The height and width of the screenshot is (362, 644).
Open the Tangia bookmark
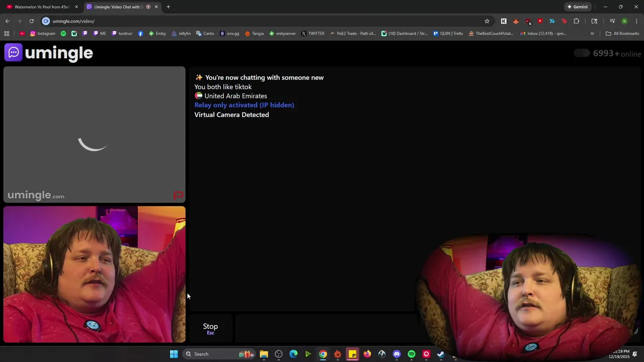(x=254, y=34)
